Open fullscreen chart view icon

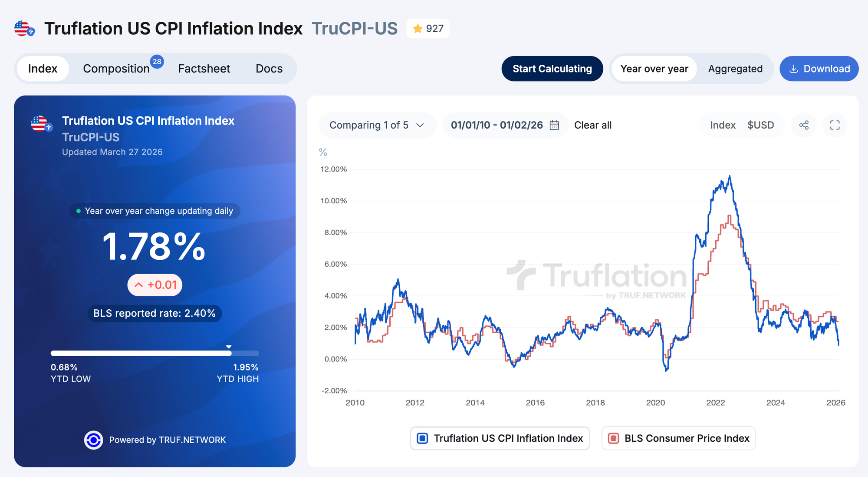835,125
